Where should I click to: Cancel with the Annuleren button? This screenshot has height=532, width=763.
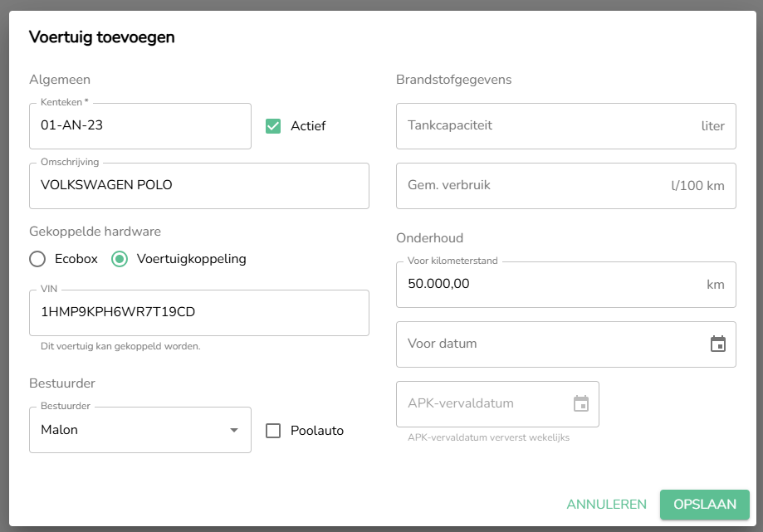(606, 505)
